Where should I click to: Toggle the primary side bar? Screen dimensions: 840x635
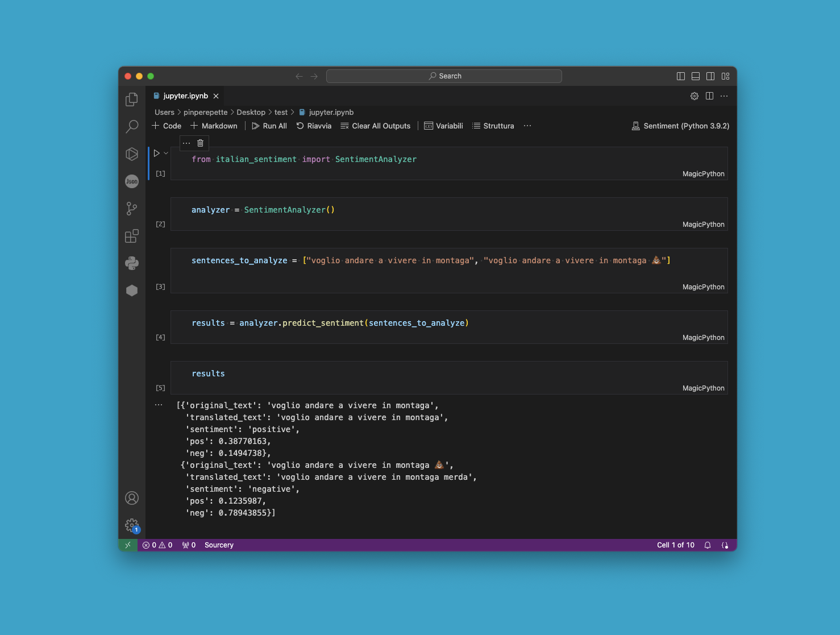(x=681, y=76)
